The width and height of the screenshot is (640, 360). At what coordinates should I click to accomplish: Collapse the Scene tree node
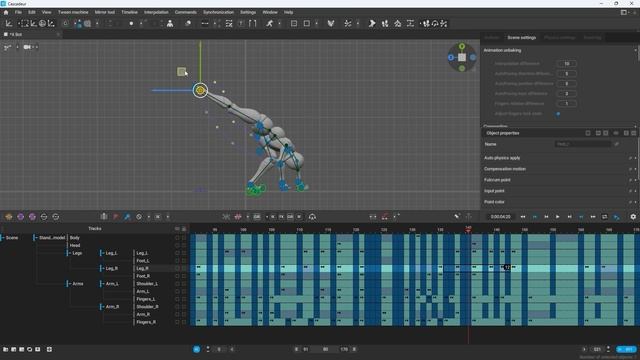[2, 238]
